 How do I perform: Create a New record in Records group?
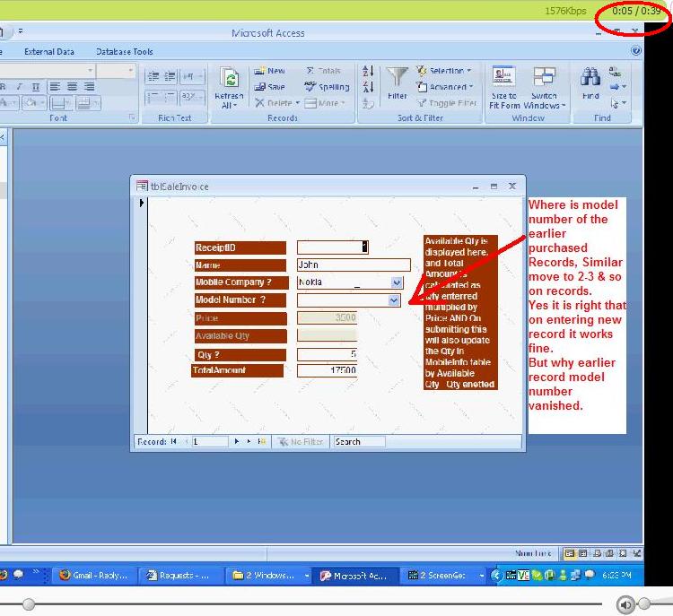pos(269,71)
